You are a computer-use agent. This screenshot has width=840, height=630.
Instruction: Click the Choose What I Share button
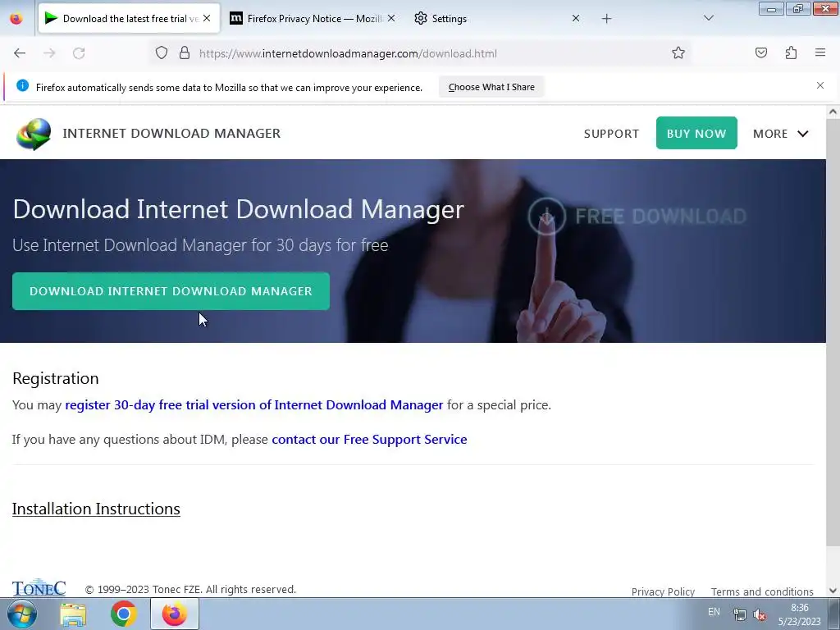[x=491, y=87]
